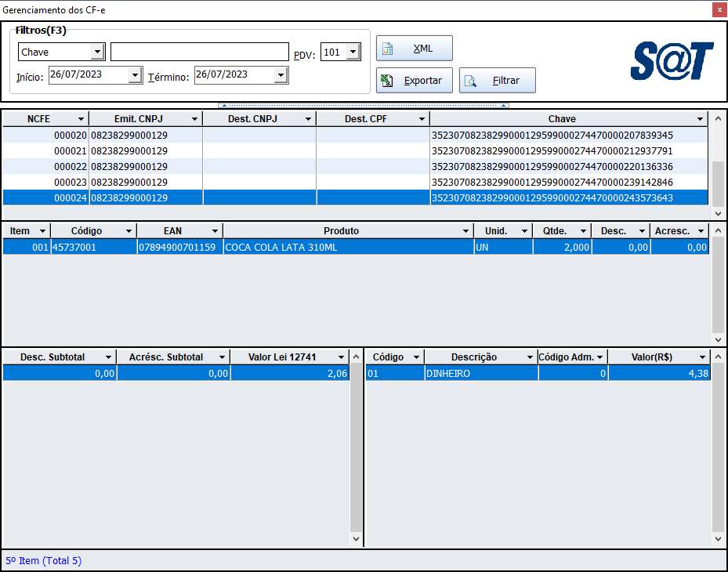The image size is (728, 572).
Task: Click the NCFE column filter arrow
Action: pyautogui.click(x=81, y=119)
